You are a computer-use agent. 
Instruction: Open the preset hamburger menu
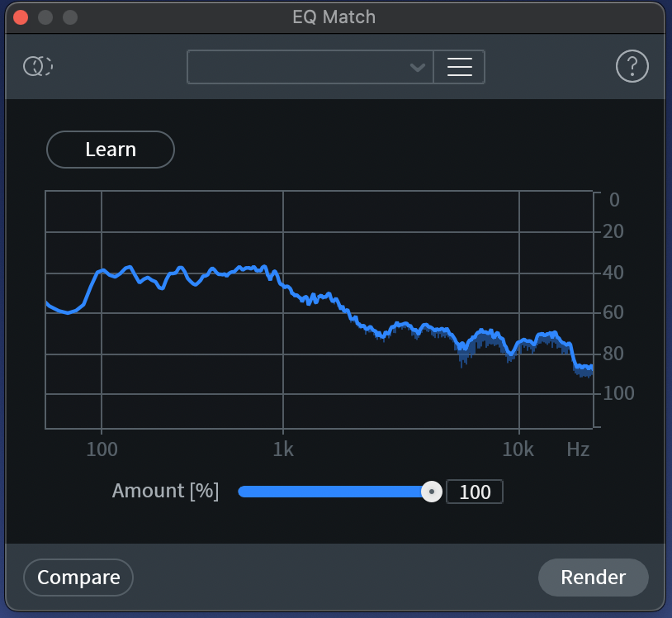(x=460, y=67)
